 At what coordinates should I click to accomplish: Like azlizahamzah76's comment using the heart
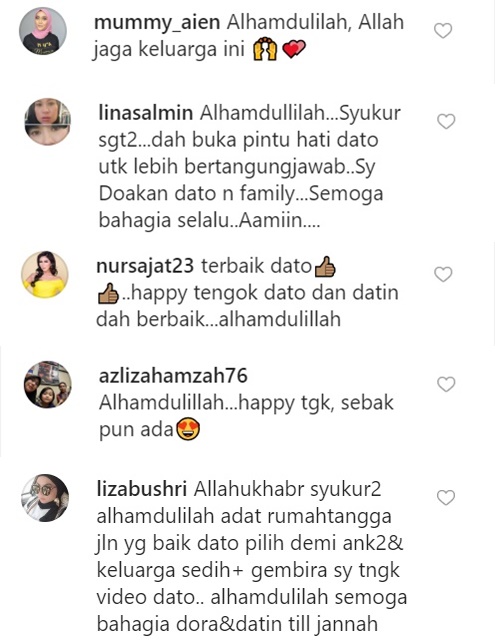coord(446,384)
